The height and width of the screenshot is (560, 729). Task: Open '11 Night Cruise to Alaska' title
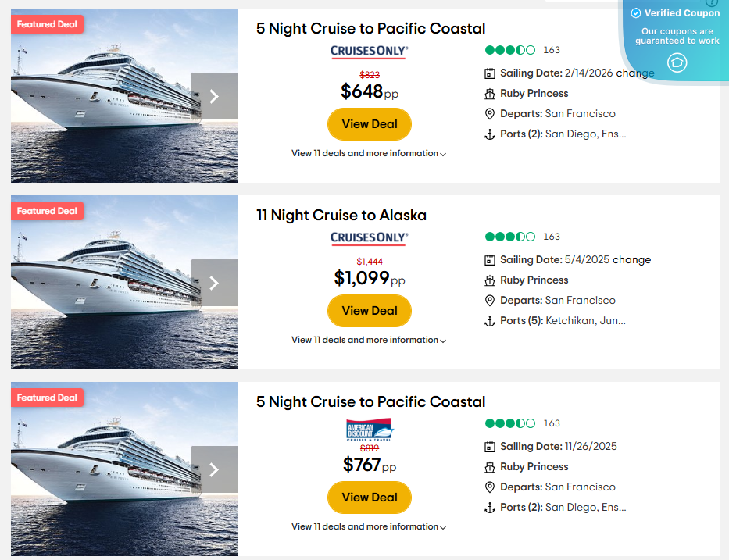(x=341, y=215)
